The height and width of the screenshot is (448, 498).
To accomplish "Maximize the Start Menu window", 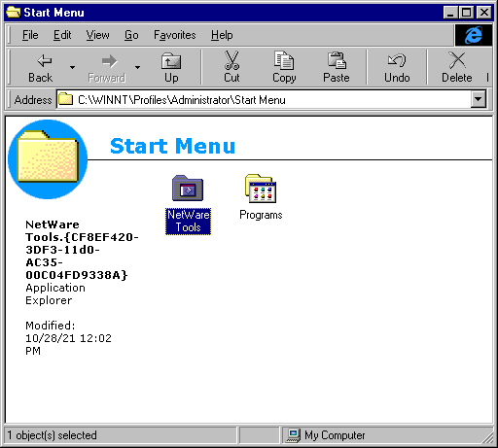I will click(x=467, y=13).
